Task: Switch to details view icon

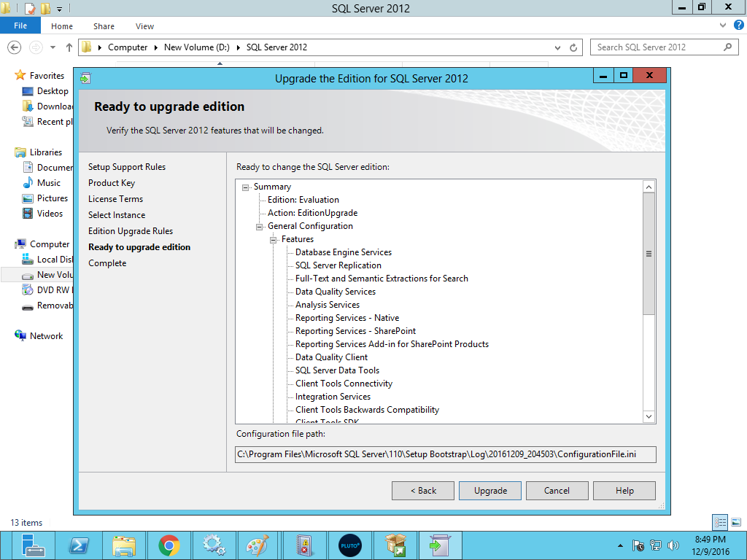Action: click(720, 522)
